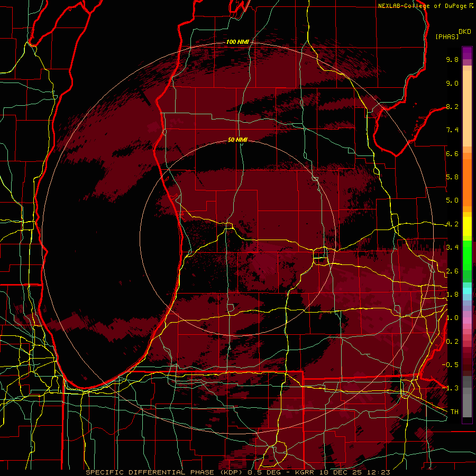Click the 50 NMI range ring label
The image size is (476, 476).
tap(237, 140)
